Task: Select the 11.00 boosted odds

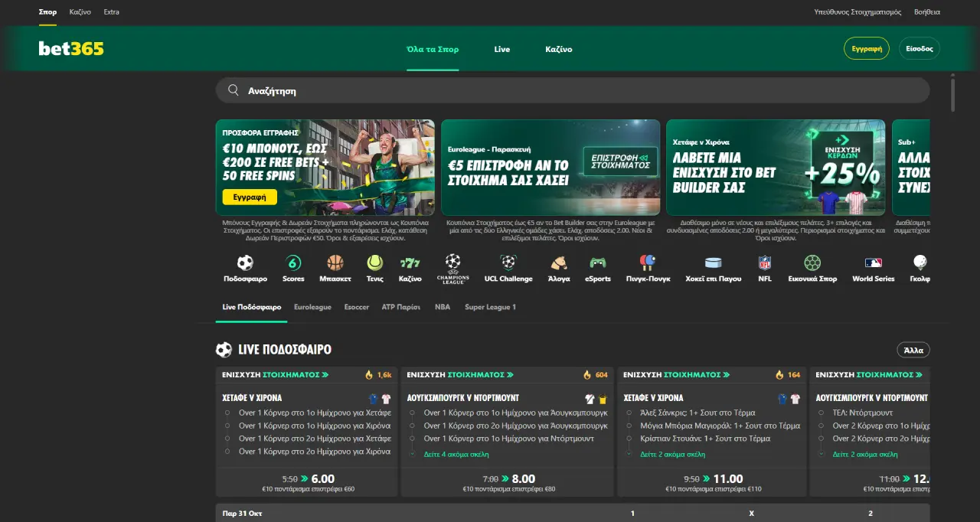Action: point(727,478)
